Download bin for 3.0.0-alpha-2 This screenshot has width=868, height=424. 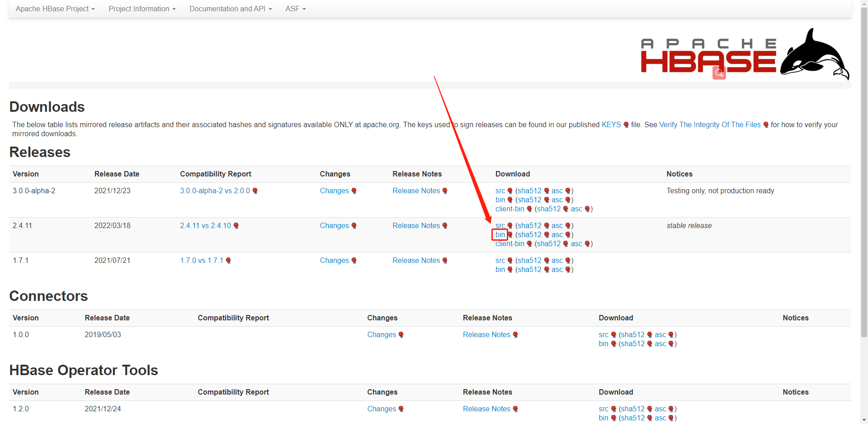[500, 200]
